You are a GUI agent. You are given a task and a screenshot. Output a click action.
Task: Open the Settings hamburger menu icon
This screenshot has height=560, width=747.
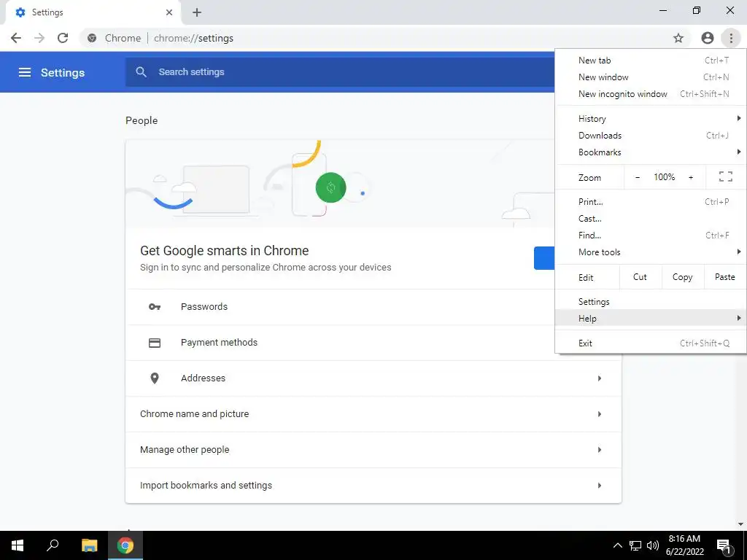25,72
